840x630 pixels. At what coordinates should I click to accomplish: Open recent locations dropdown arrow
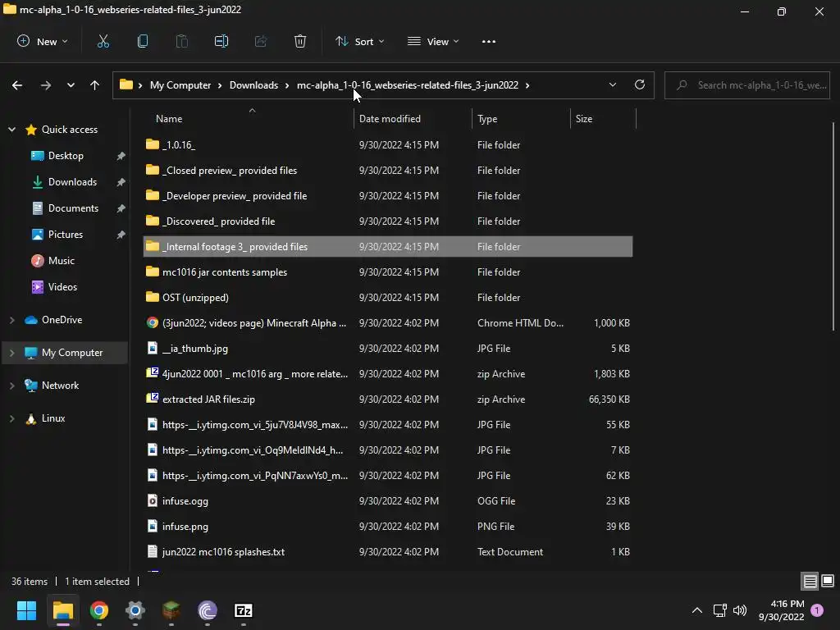[x=71, y=85]
